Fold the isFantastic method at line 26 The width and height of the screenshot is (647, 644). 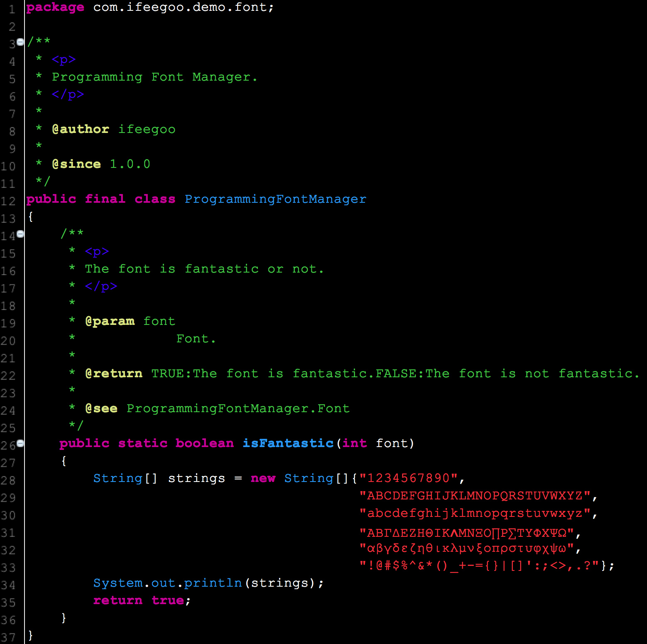[x=20, y=443]
